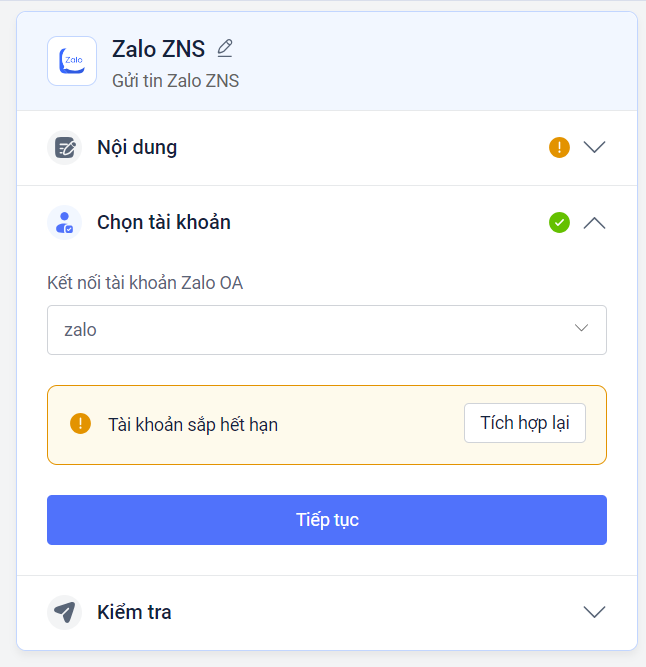Expand the Kiểm tra section chevron

pyautogui.click(x=594, y=612)
